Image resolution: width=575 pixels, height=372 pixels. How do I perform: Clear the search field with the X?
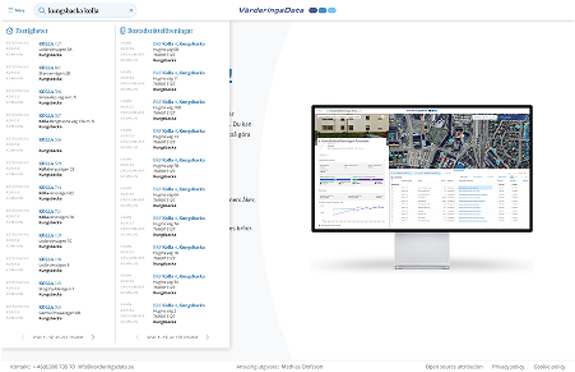pyautogui.click(x=131, y=10)
